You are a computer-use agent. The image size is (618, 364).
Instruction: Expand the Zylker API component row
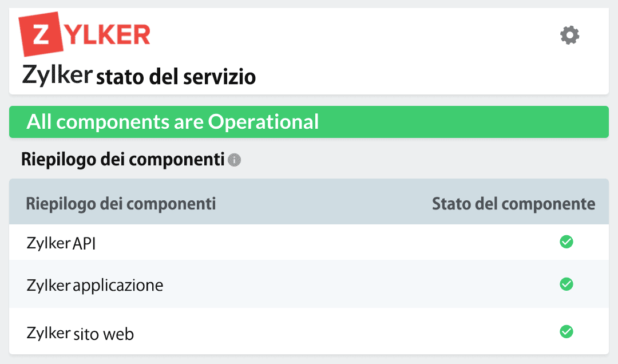[x=61, y=242]
